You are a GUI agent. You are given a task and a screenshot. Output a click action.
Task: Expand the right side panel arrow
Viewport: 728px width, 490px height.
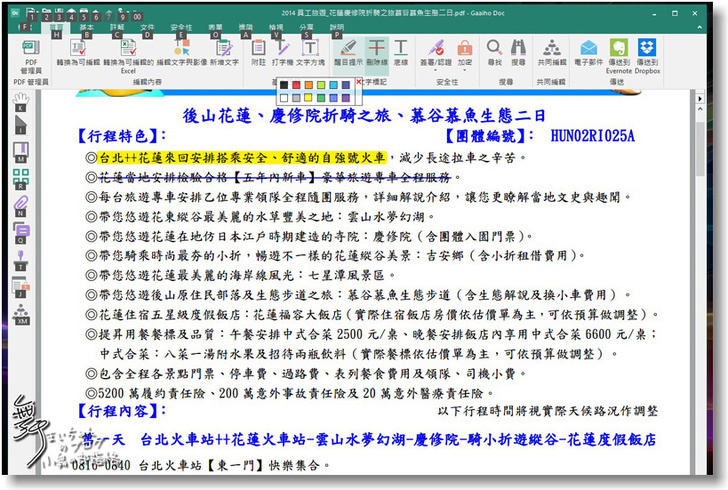(x=700, y=98)
